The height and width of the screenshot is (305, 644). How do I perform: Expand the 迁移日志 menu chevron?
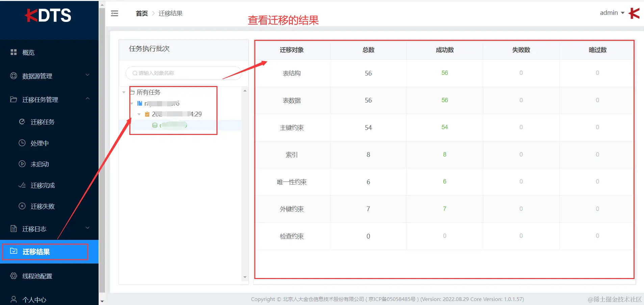click(x=87, y=228)
